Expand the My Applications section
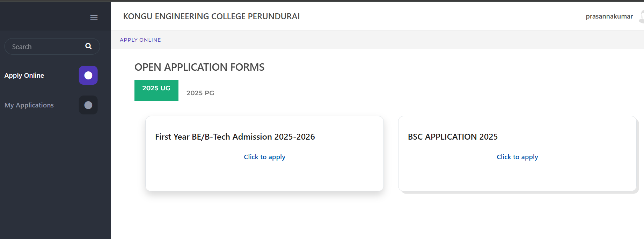Viewport: 644px width, 239px height. pyautogui.click(x=29, y=105)
